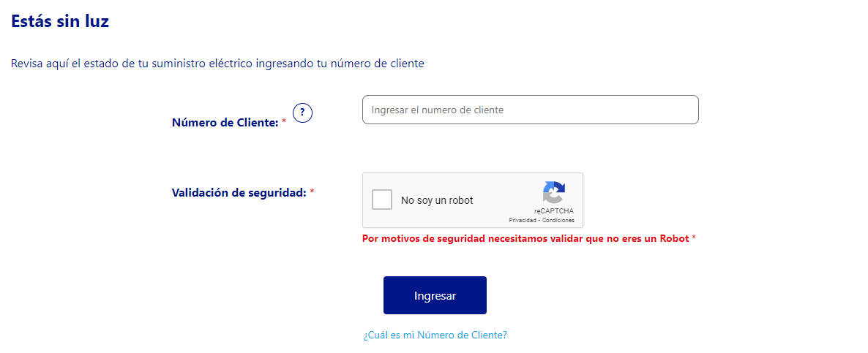Click the 'Estás sin luz' page heading
Viewport: 868px width, 353px height.
60,21
